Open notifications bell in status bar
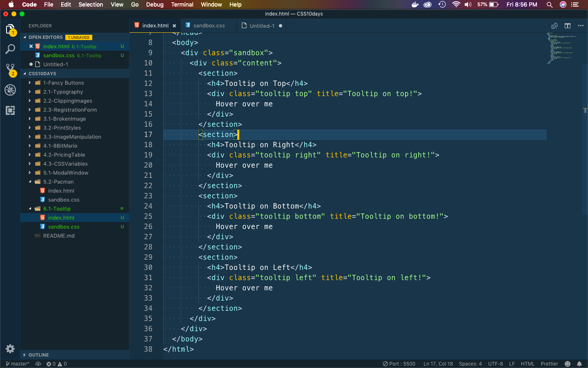 579,364
